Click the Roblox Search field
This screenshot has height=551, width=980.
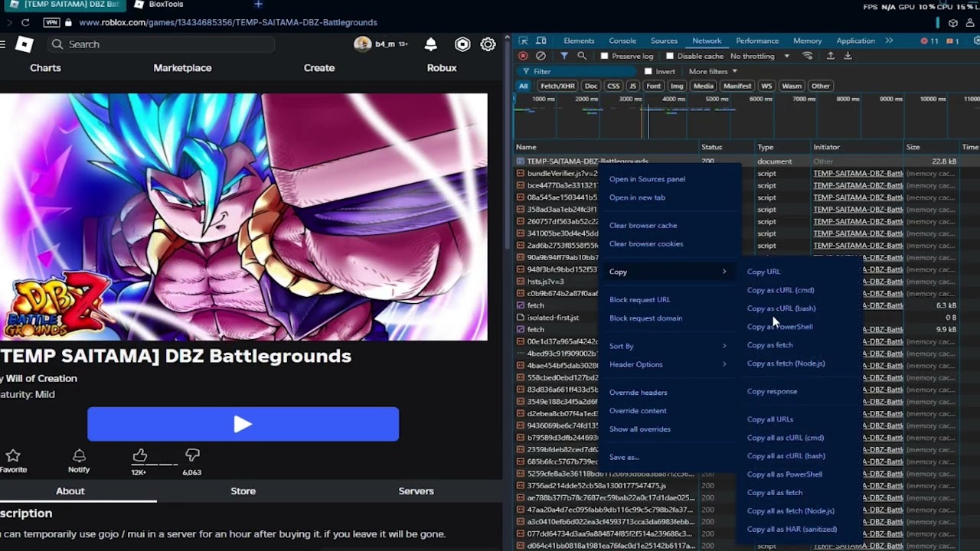168,44
